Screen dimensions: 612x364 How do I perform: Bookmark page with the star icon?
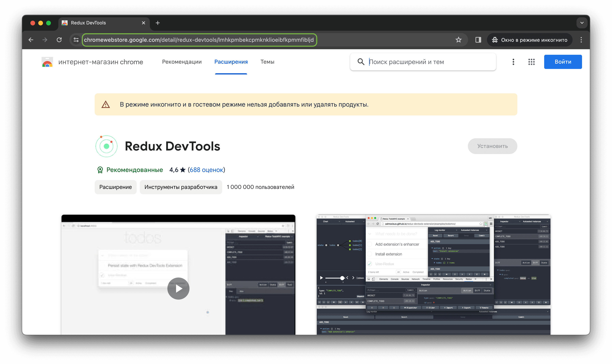pos(458,40)
